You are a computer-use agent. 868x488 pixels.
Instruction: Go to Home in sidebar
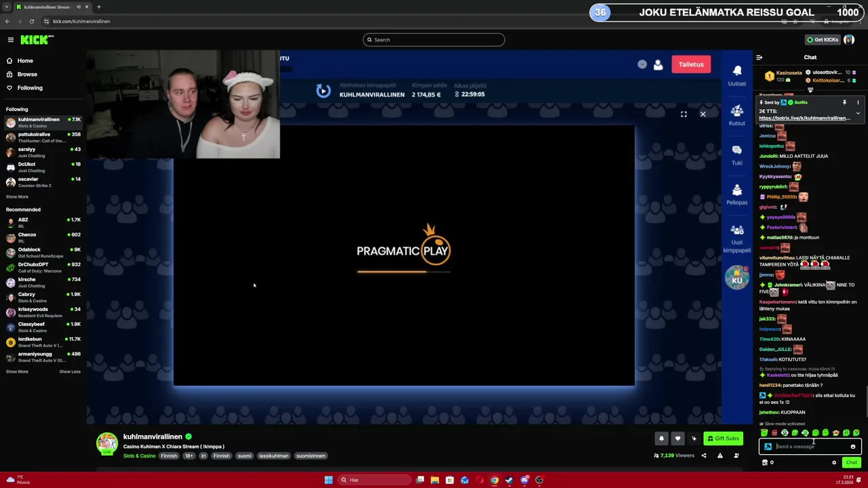(x=25, y=61)
